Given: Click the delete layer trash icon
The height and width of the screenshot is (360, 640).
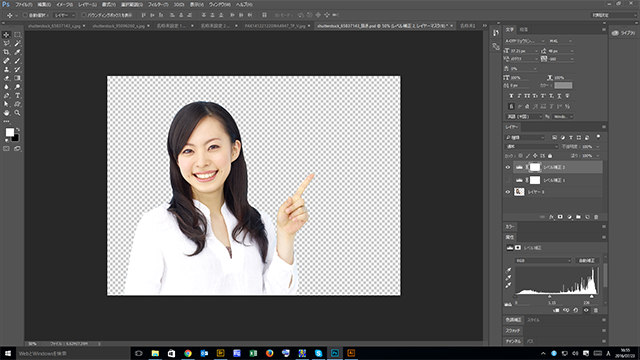Looking at the screenshot, I should pos(596,217).
